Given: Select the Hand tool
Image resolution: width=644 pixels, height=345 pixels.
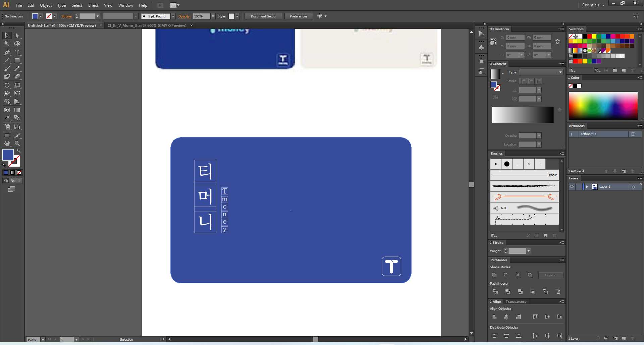Looking at the screenshot, I should point(7,143).
